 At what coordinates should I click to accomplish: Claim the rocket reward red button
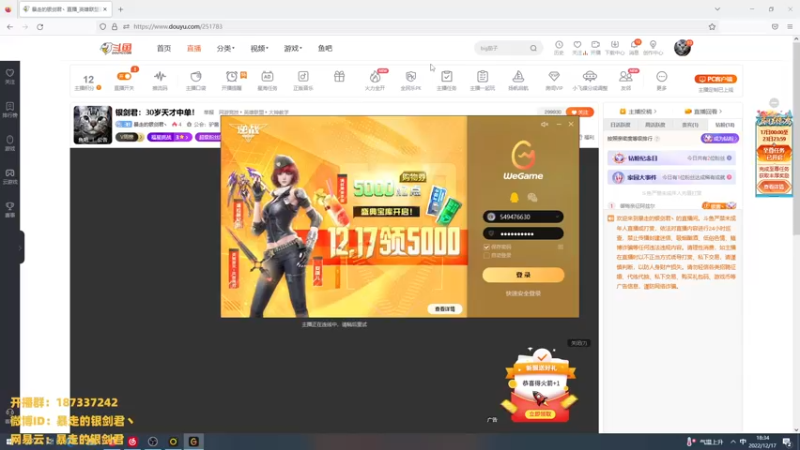(x=540, y=414)
